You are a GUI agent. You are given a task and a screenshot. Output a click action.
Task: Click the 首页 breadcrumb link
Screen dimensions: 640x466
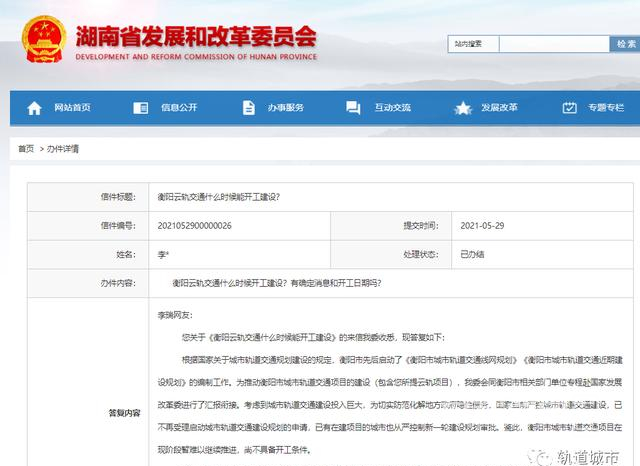[25, 148]
